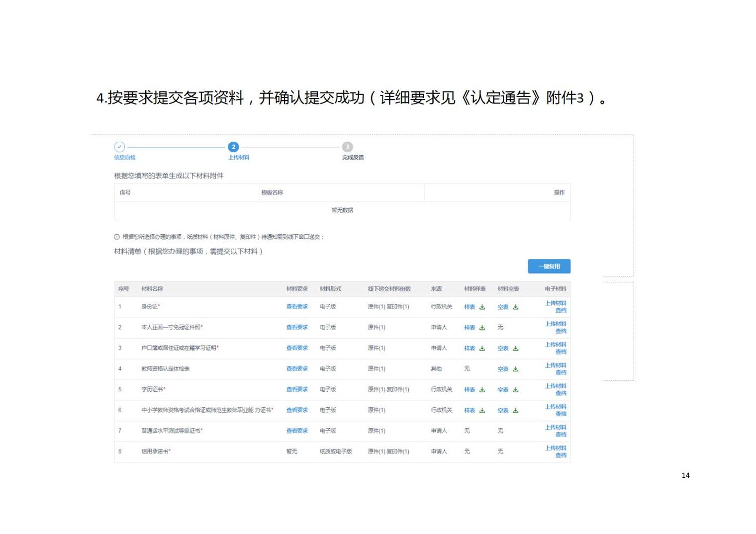Image resolution: width=756 pixels, height=534 pixels.
Task: Click 上传材料 for 本人正面一寸免冠证件照
Action: point(555,324)
